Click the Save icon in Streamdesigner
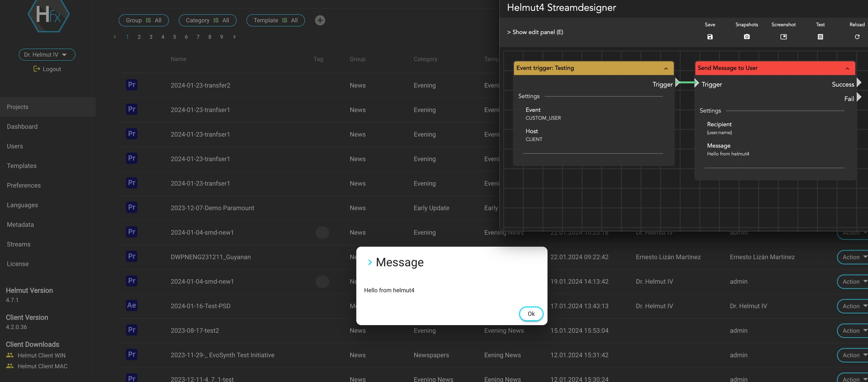Viewport: 868px width, 382px height. [710, 37]
